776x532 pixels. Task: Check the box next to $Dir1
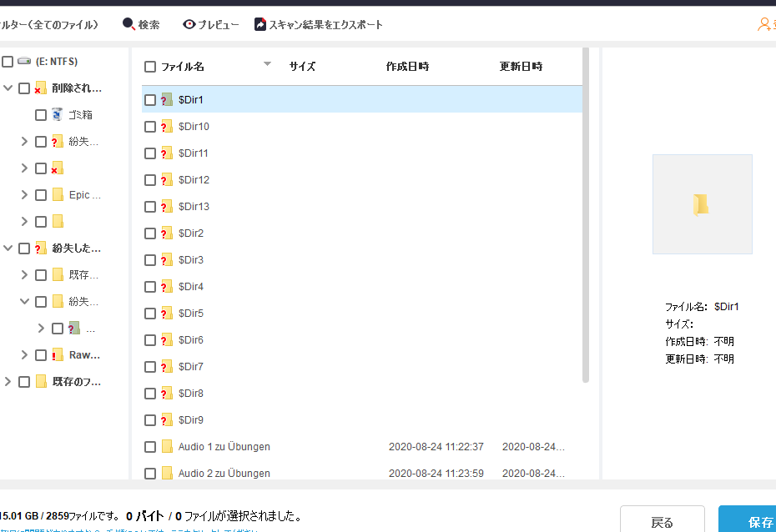click(x=150, y=100)
